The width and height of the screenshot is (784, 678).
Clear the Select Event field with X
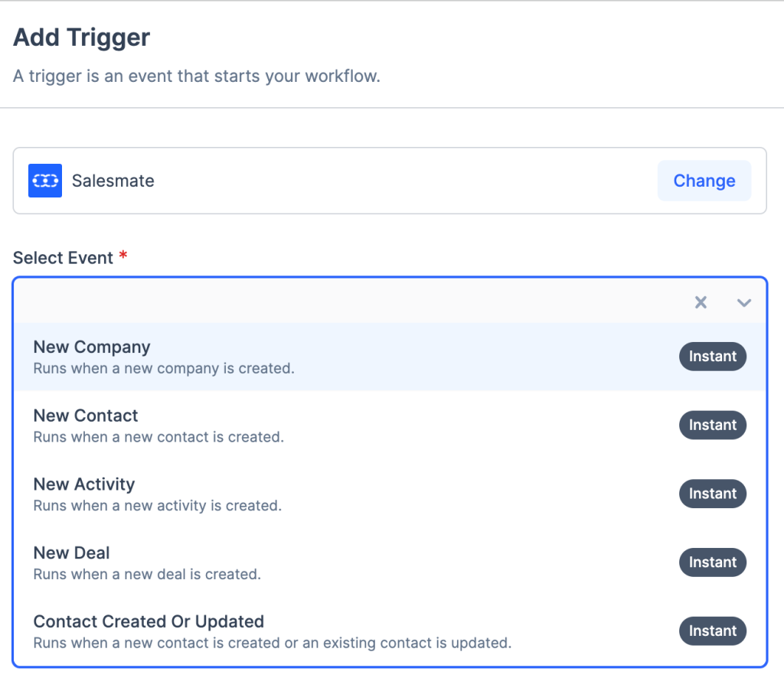[701, 302]
